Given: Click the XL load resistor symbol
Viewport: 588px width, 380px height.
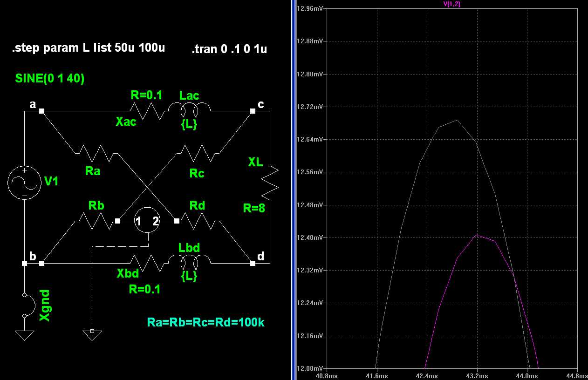Looking at the screenshot, I should coord(270,183).
